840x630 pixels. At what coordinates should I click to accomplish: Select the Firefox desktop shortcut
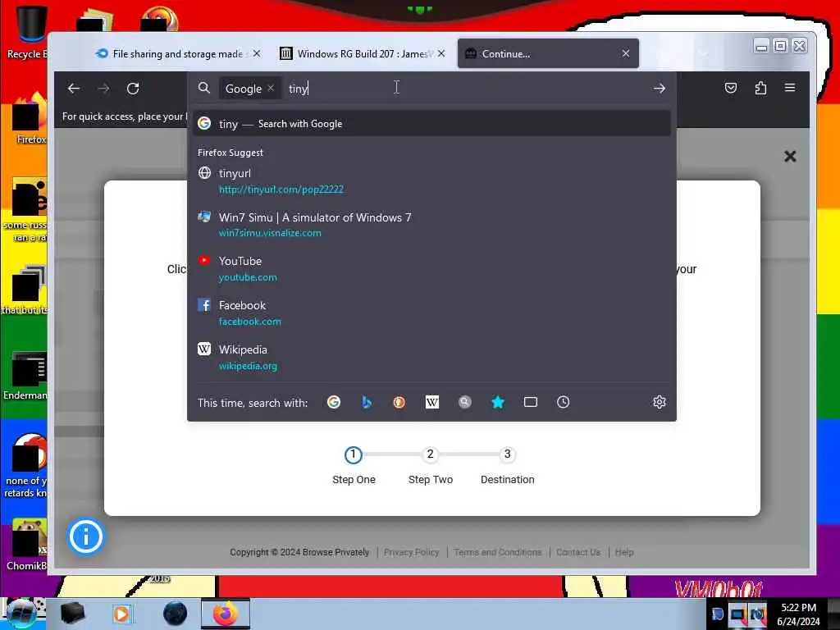30,119
